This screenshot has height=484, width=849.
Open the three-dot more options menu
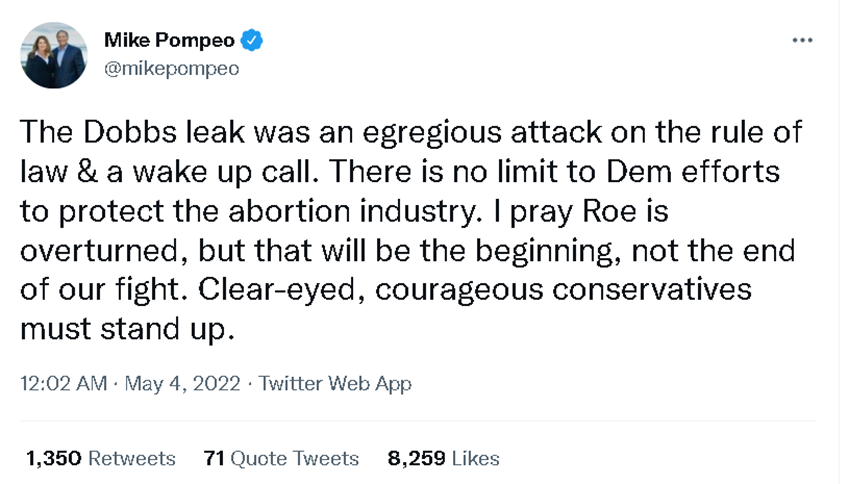pyautogui.click(x=802, y=40)
